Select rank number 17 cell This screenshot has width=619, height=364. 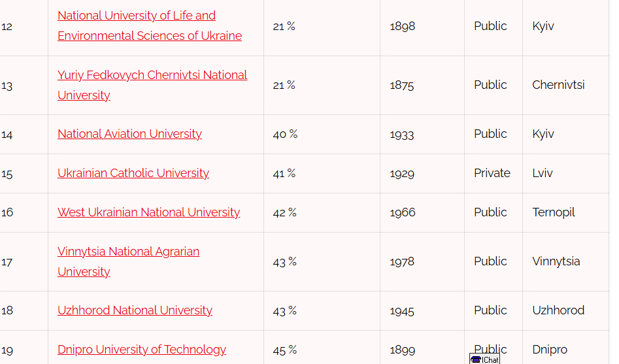24,262
